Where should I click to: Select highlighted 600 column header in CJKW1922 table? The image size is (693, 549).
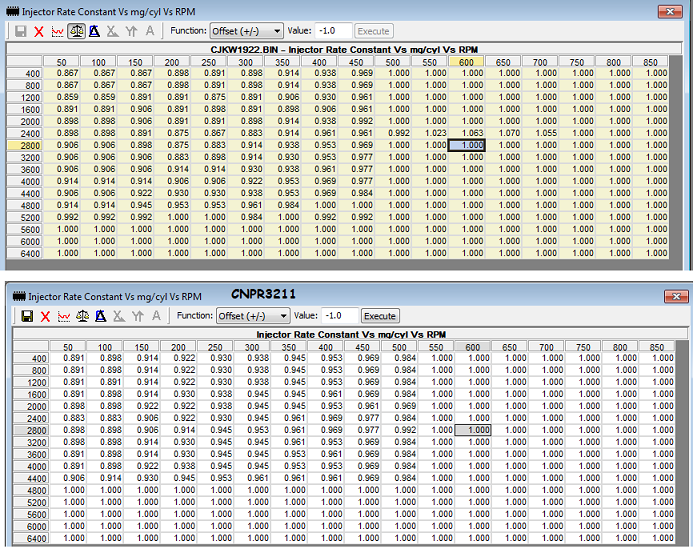[466, 62]
